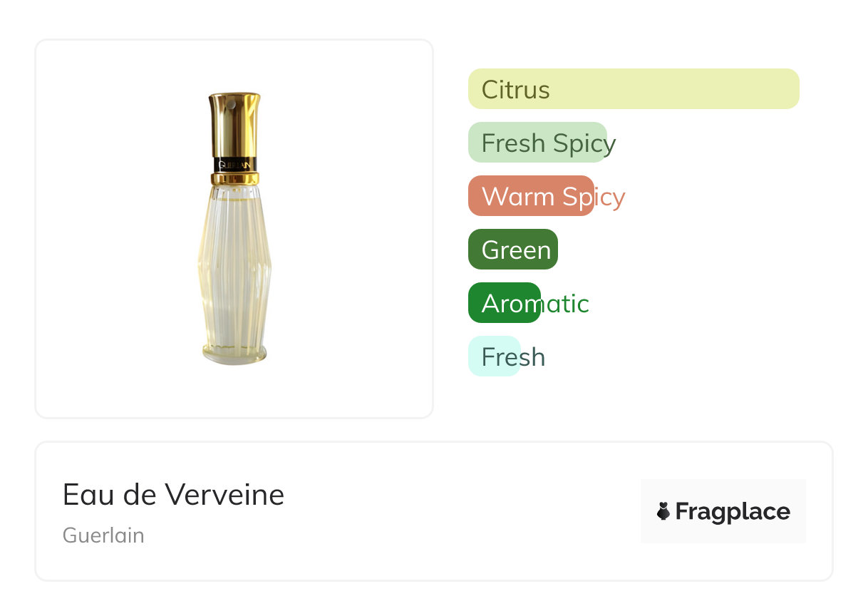Open the Guerlain brand name under the title
868x616 pixels.
[103, 535]
